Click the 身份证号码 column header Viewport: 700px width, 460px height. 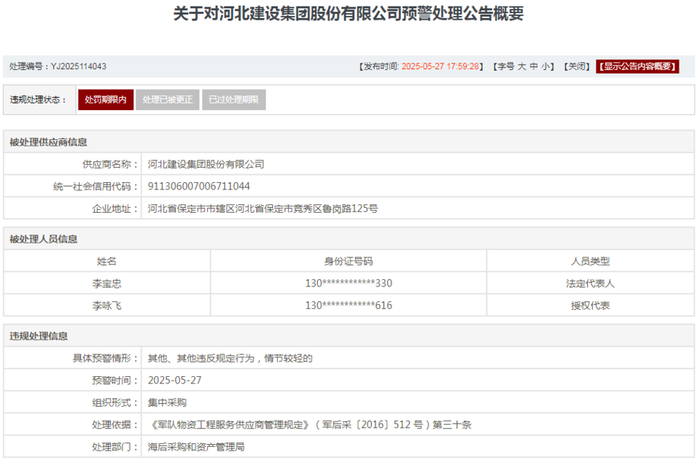(348, 261)
